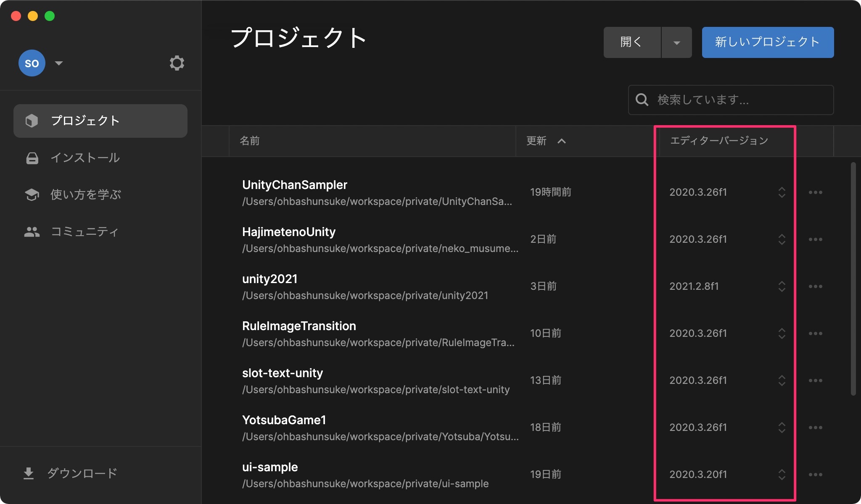This screenshot has height=504, width=861.
Task: Open more options for unity2021
Action: (x=815, y=286)
